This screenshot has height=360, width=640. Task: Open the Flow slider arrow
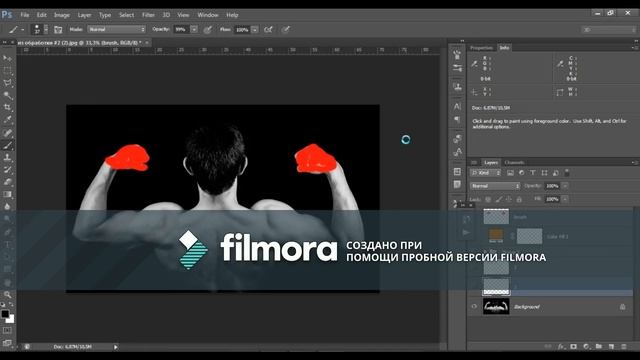pos(255,29)
